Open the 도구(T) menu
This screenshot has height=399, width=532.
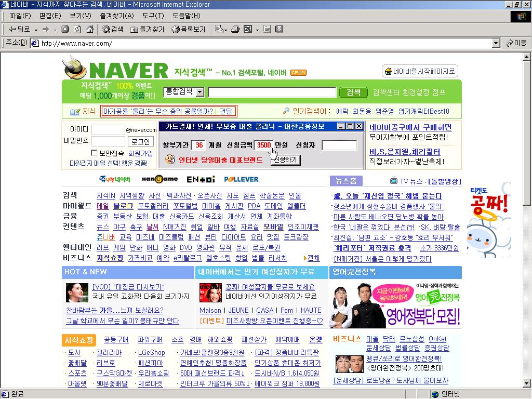click(x=153, y=16)
